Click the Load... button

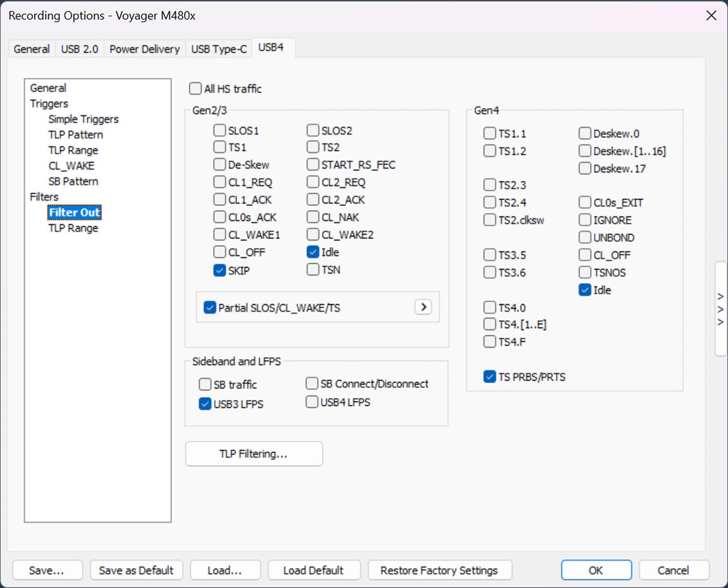(225, 570)
